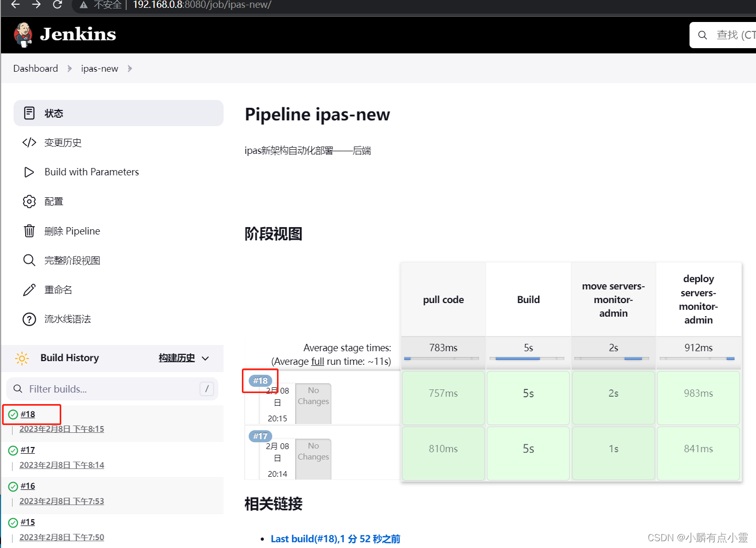756x548 pixels.
Task: Click the Jenkins butler logo
Action: coord(23,35)
